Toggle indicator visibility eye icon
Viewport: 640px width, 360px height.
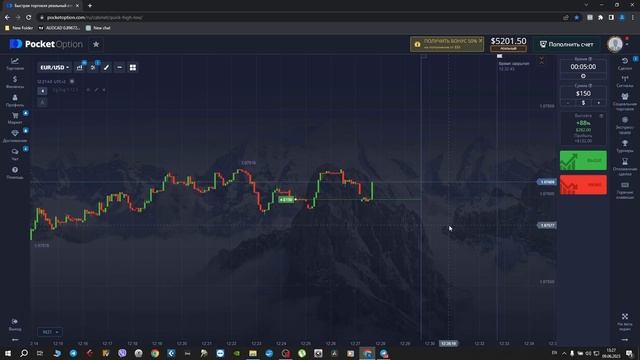click(88, 90)
